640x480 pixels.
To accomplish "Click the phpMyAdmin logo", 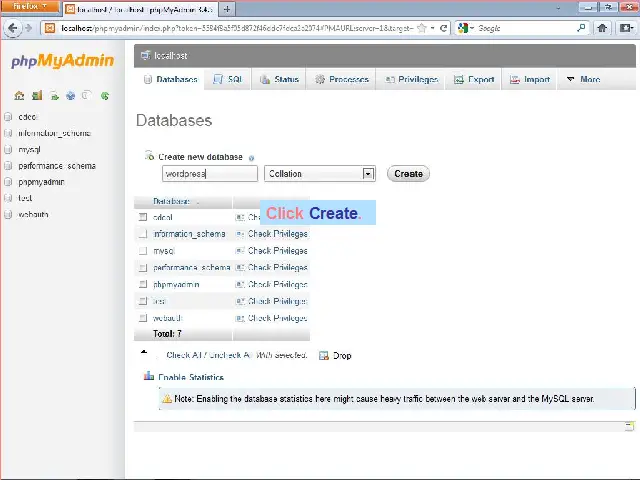I will coord(62,60).
